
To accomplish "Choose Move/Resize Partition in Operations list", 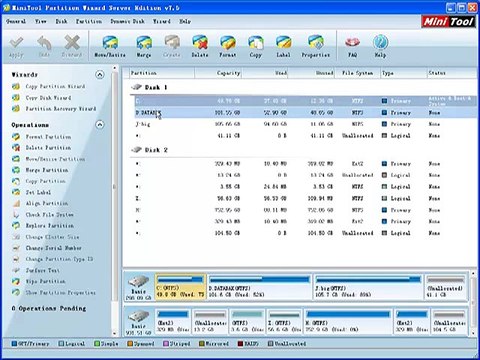I will coord(49,159).
